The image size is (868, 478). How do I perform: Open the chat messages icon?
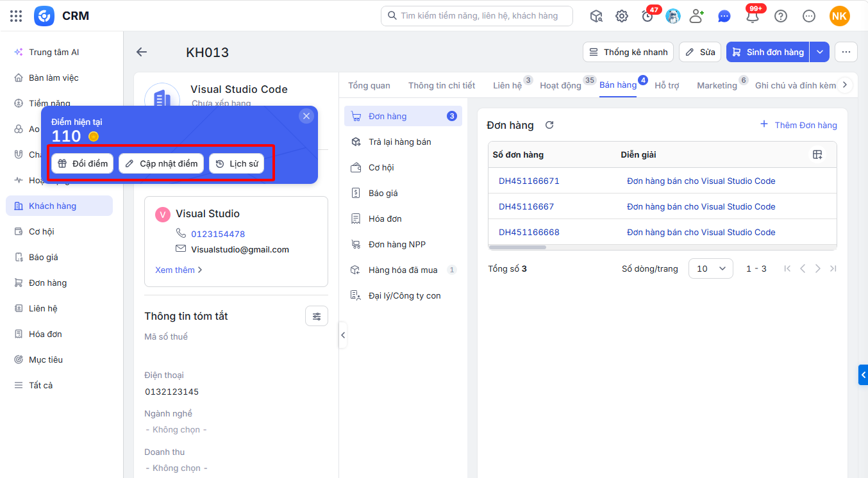coord(724,16)
